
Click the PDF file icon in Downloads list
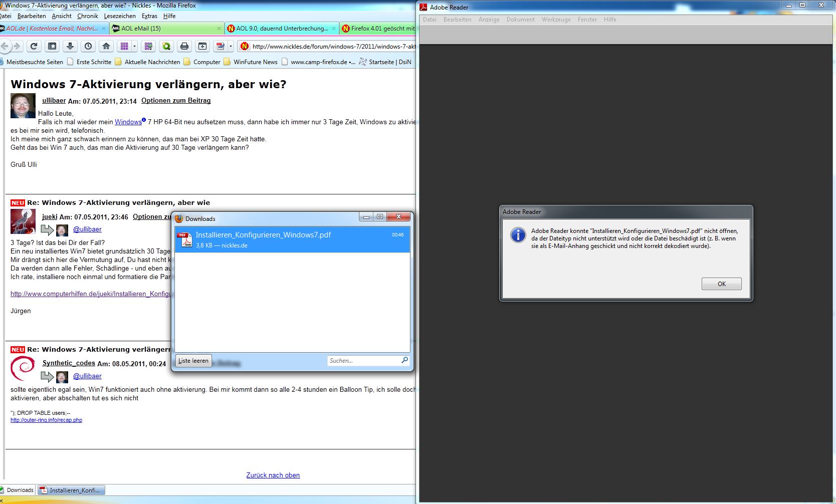pyautogui.click(x=185, y=239)
